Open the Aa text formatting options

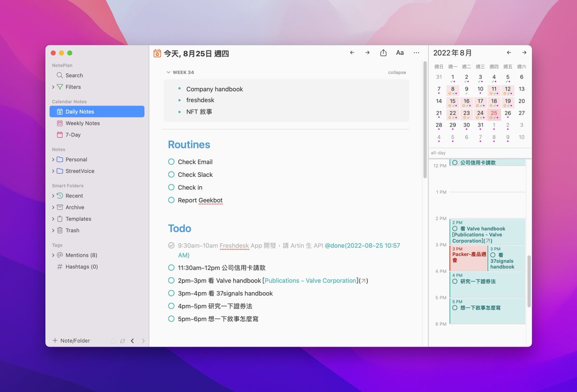click(400, 52)
